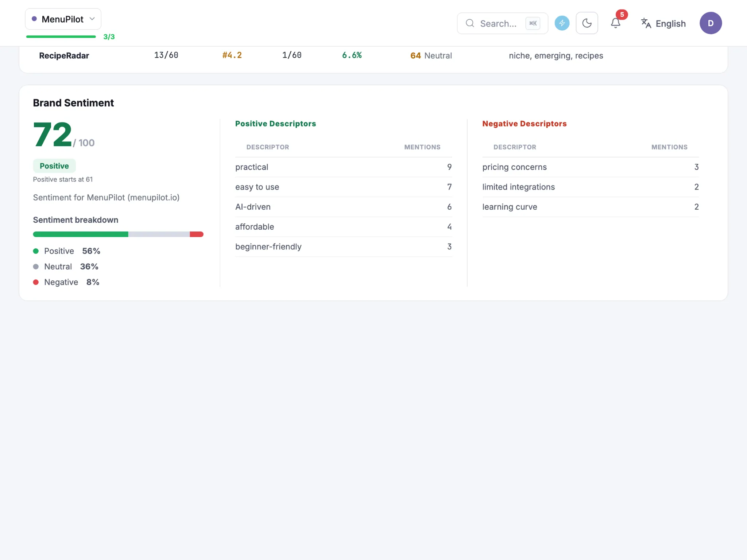Open the English language selector
This screenshot has width=747, height=560.
(x=663, y=23)
